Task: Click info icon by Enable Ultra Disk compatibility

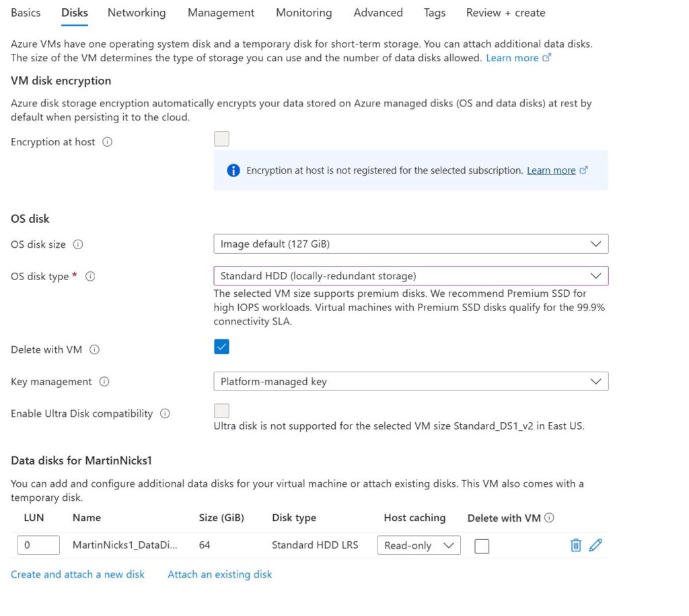Action: click(x=165, y=413)
